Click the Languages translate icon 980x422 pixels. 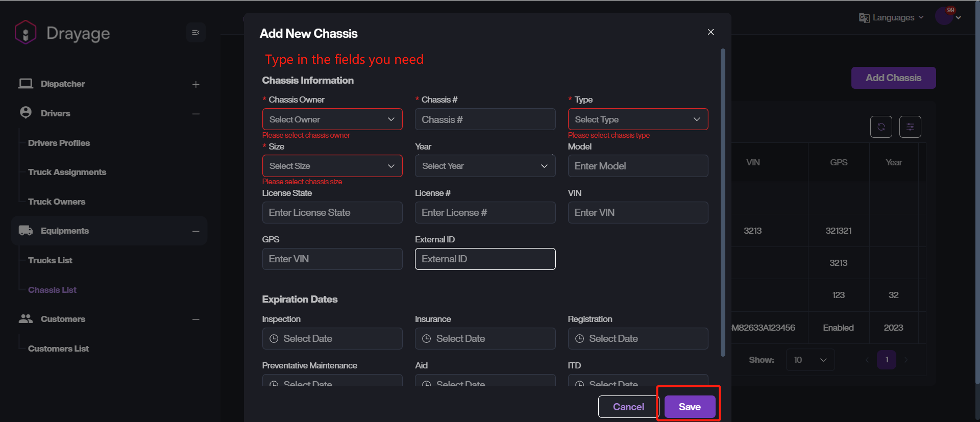click(x=864, y=18)
